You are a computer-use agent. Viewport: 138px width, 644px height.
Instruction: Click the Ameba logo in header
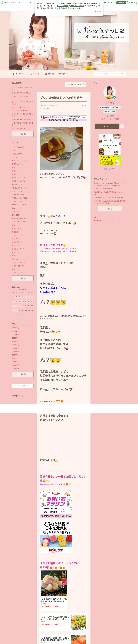(5, 2)
